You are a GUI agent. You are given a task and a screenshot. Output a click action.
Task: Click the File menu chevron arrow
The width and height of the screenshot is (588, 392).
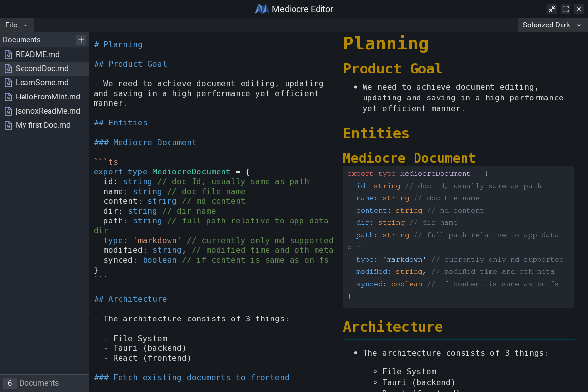tap(26, 25)
